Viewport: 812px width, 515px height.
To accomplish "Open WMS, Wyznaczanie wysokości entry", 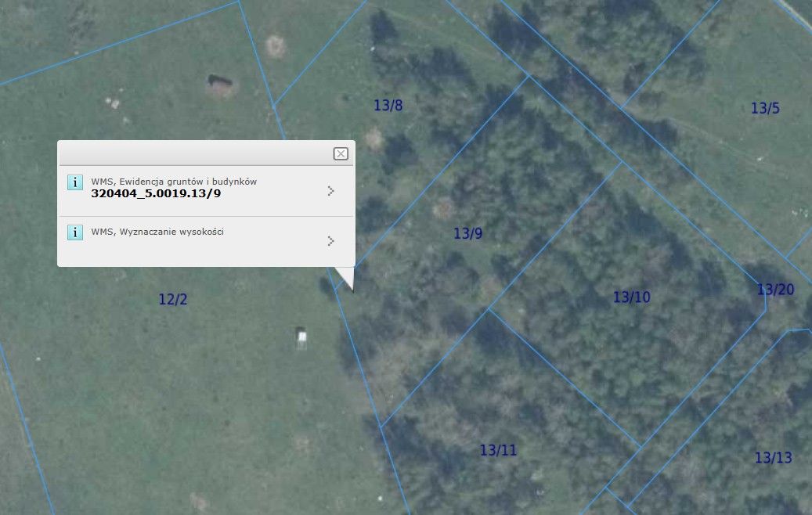I will coord(206,241).
